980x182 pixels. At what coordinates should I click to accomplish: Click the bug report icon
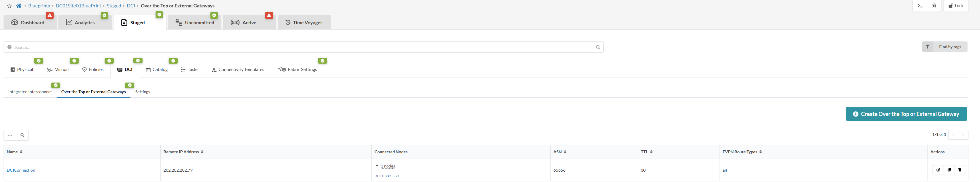934,6
